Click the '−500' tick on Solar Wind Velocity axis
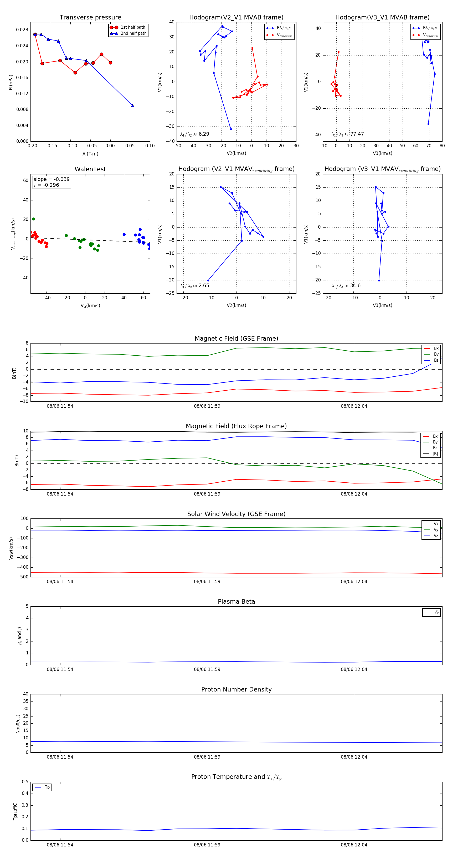Image resolution: width=473 pixels, height=868 pixels. pyautogui.click(x=22, y=577)
